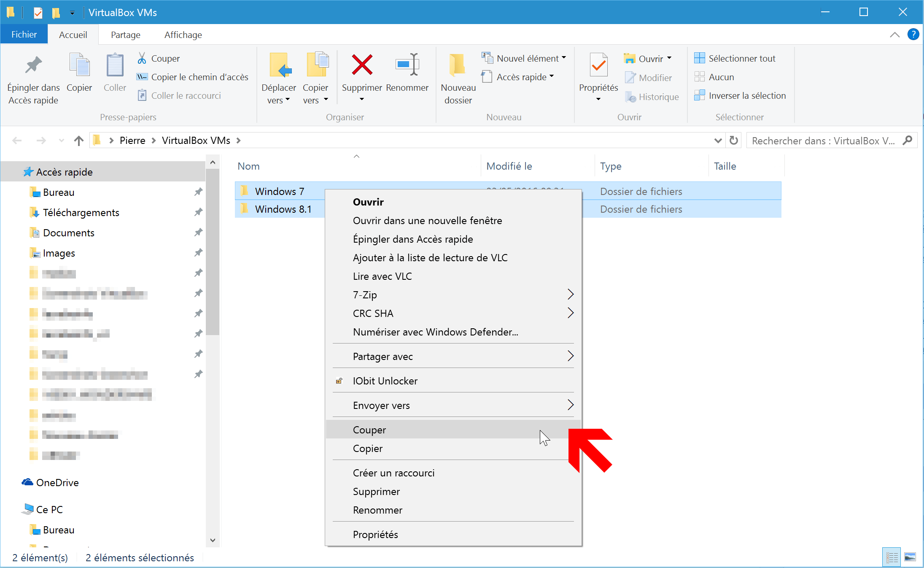This screenshot has height=568, width=924.
Task: Sort by the Nom column header
Action: [357, 166]
